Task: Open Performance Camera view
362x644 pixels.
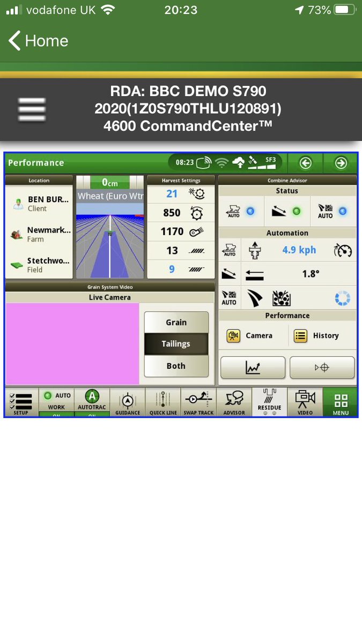Action: coord(250,335)
